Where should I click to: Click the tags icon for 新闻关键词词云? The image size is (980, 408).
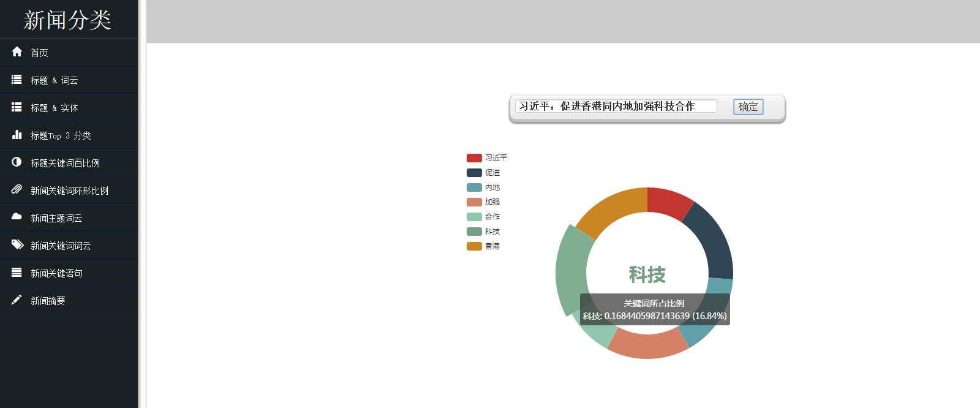pyautogui.click(x=17, y=245)
